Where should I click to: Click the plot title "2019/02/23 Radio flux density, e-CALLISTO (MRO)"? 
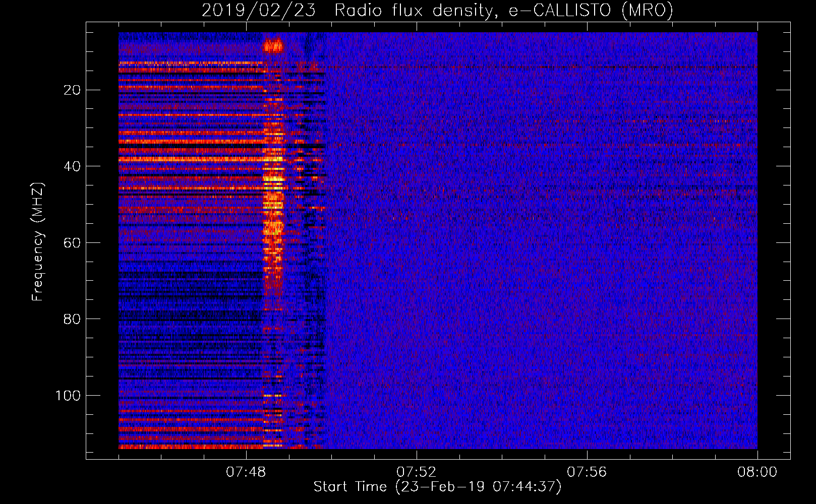(437, 10)
